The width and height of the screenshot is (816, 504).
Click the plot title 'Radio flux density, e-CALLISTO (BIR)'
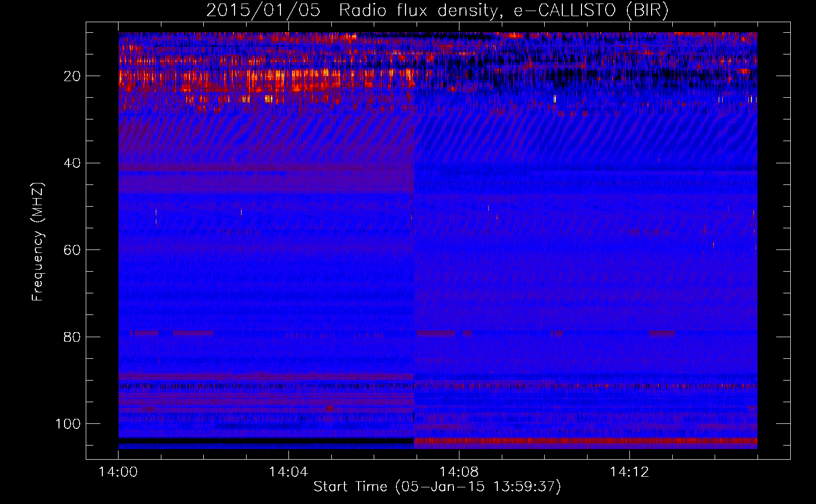503,10
